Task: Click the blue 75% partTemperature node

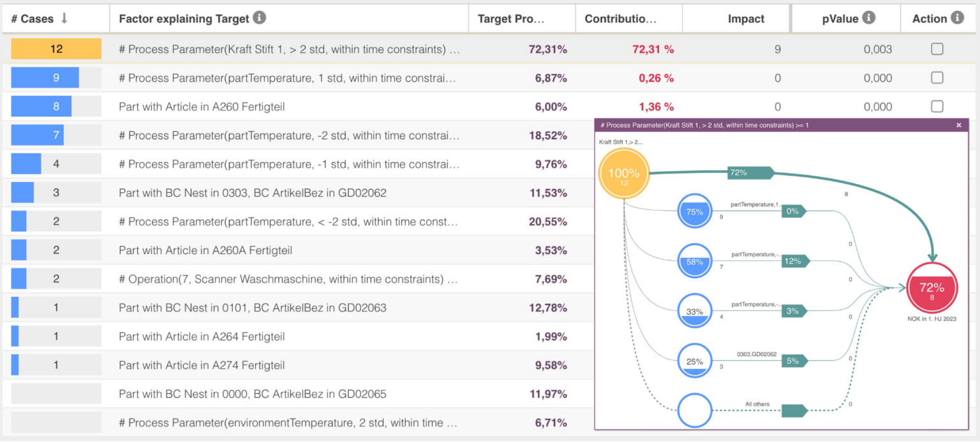Action: pyautogui.click(x=695, y=212)
